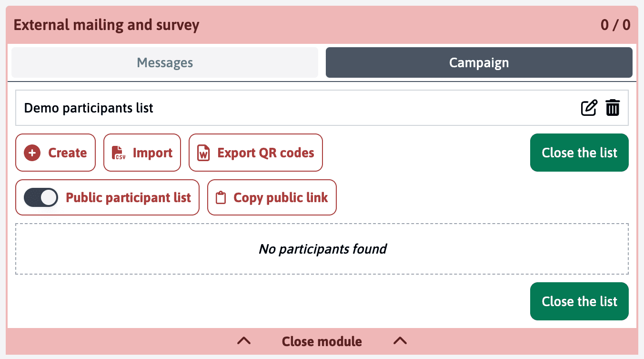The width and height of the screenshot is (644, 359).
Task: Click the right chevron beside Close module
Action: (400, 341)
